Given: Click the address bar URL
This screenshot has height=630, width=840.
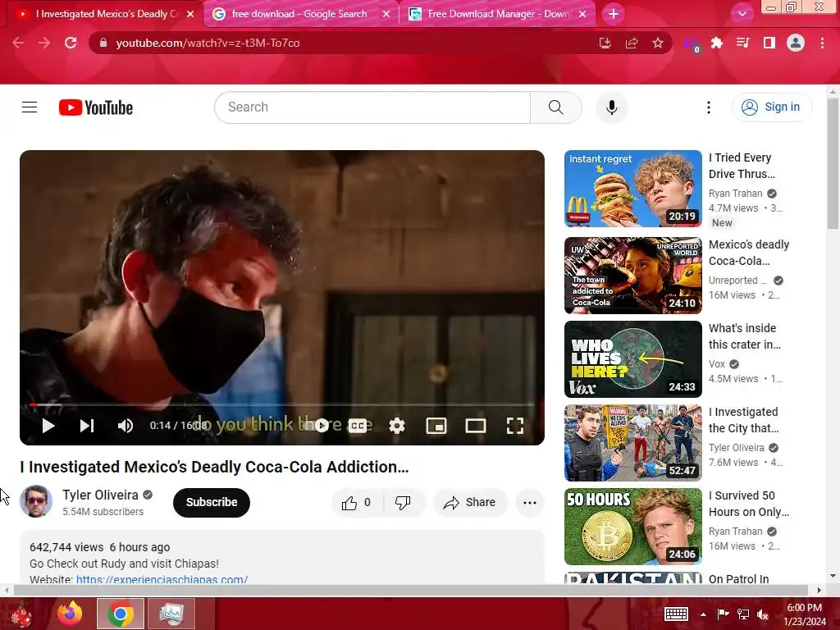Looking at the screenshot, I should (x=208, y=43).
